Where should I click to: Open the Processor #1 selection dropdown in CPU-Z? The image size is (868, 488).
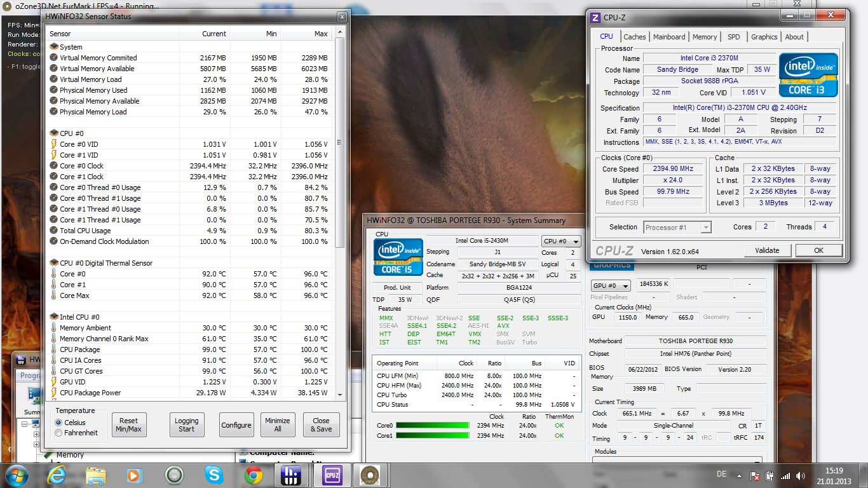(677, 227)
